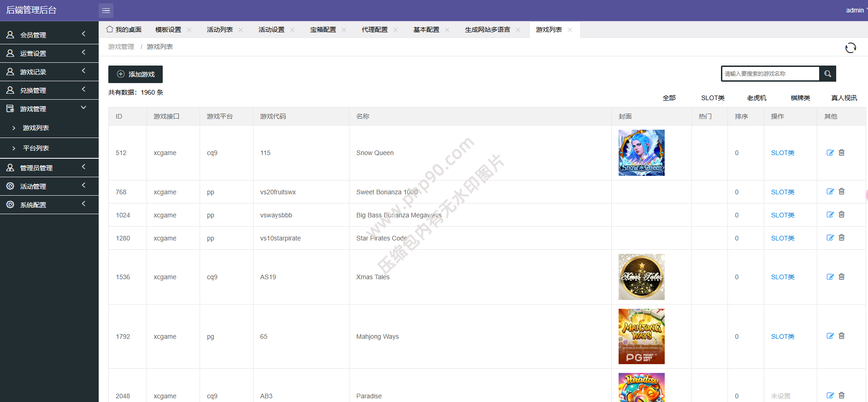Click edit icon for Sweet Bonanza 1000
Image resolution: width=868 pixels, height=402 pixels.
[830, 192]
